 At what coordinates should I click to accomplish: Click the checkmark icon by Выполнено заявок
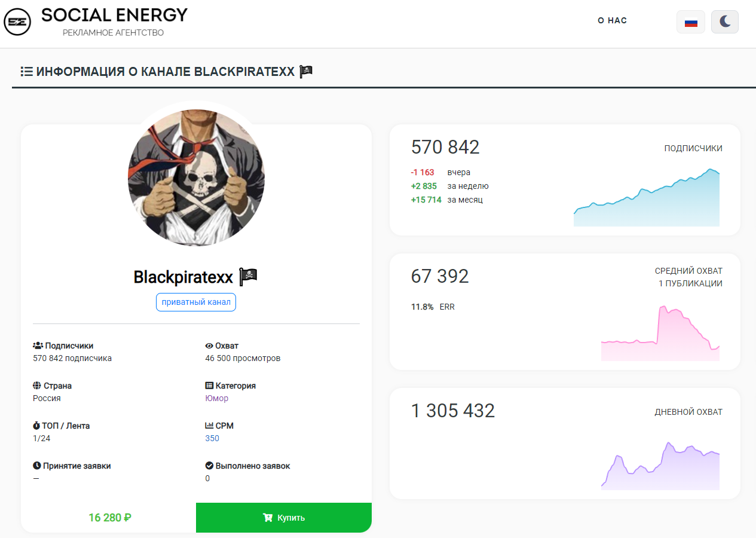(209, 466)
